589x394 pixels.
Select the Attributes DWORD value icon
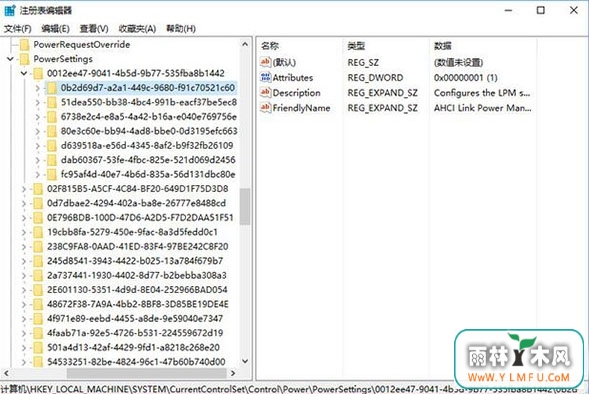coord(265,77)
